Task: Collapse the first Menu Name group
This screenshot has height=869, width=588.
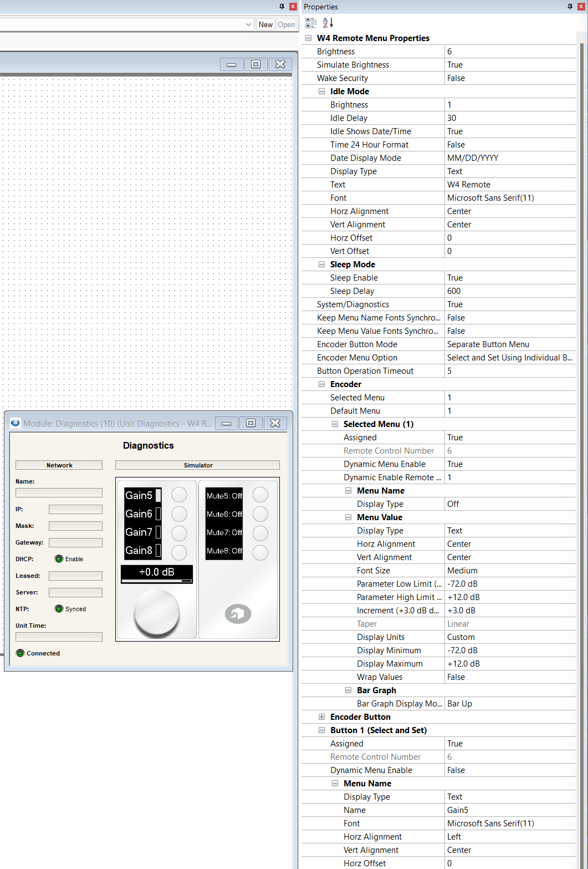Action: [348, 491]
